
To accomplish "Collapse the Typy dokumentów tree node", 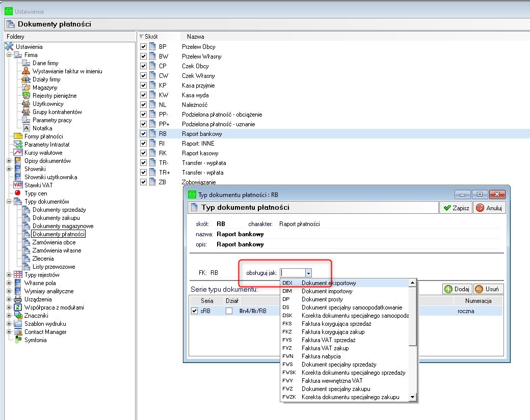I will pyautogui.click(x=9, y=202).
